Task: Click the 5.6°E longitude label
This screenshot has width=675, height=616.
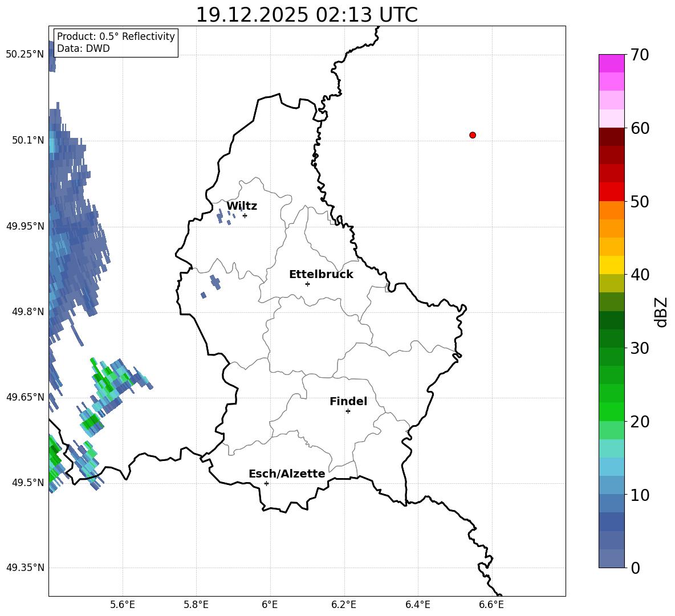Action: [x=123, y=605]
